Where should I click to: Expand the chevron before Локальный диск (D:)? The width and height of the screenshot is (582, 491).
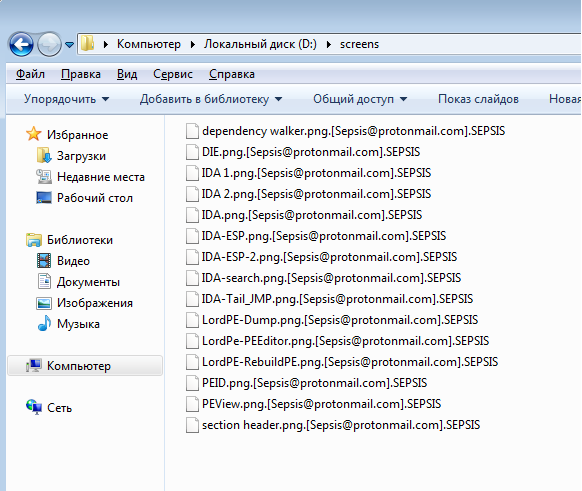coord(193,45)
